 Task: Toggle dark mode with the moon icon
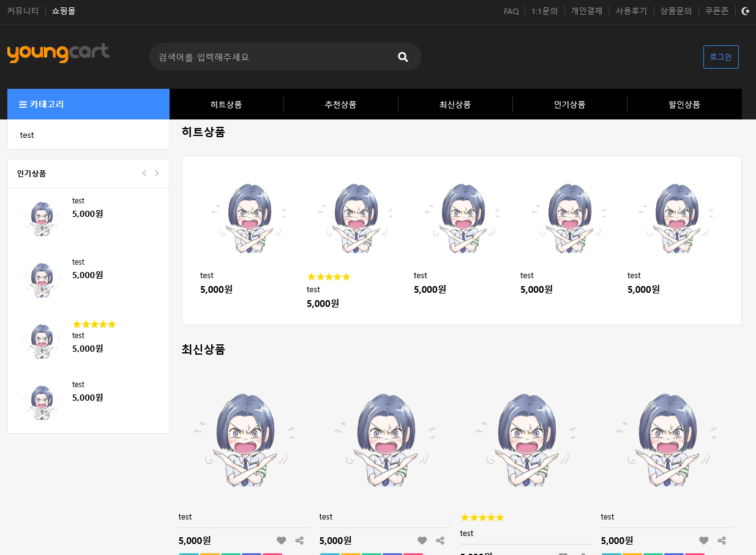[x=745, y=11]
